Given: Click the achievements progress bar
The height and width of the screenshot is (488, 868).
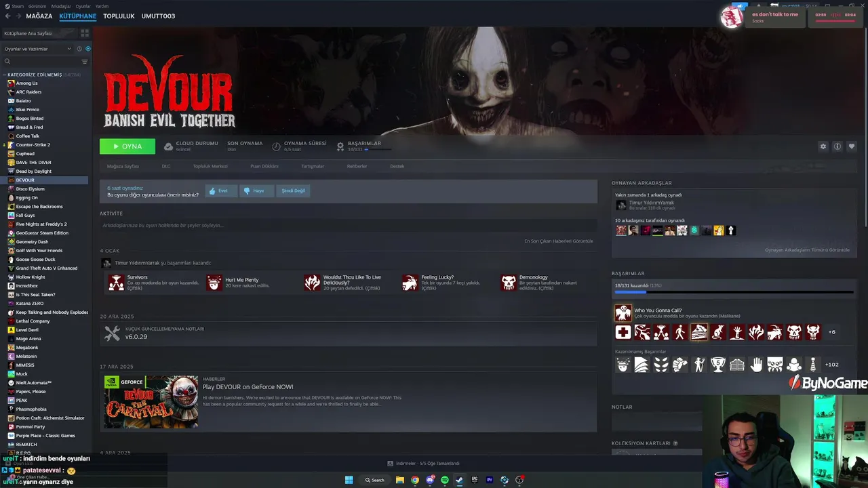Looking at the screenshot, I should [734, 293].
